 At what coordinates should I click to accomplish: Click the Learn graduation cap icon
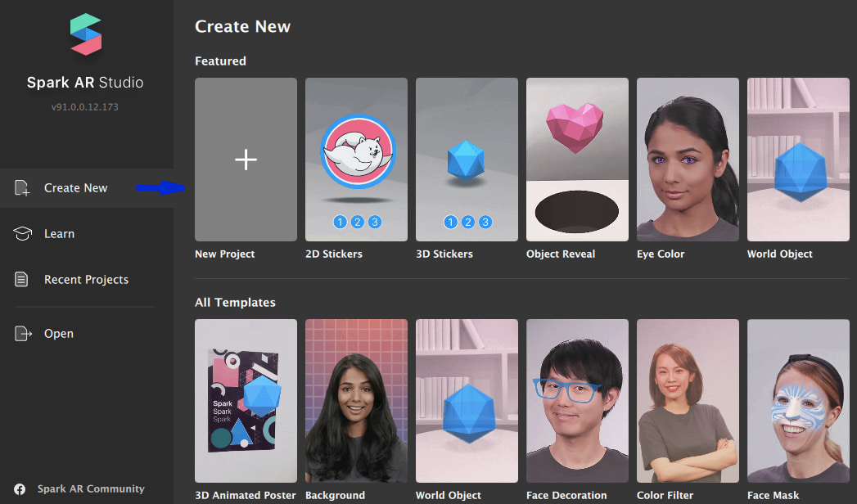pos(22,234)
